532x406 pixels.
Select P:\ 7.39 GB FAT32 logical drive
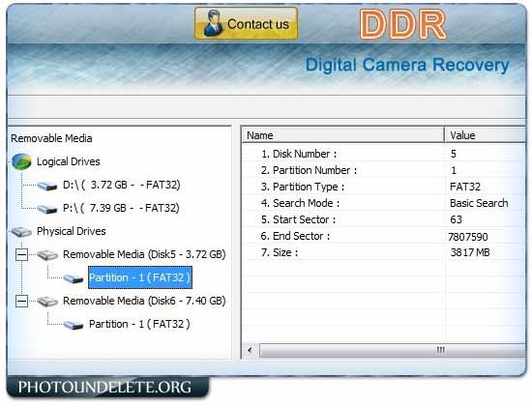coord(121,208)
